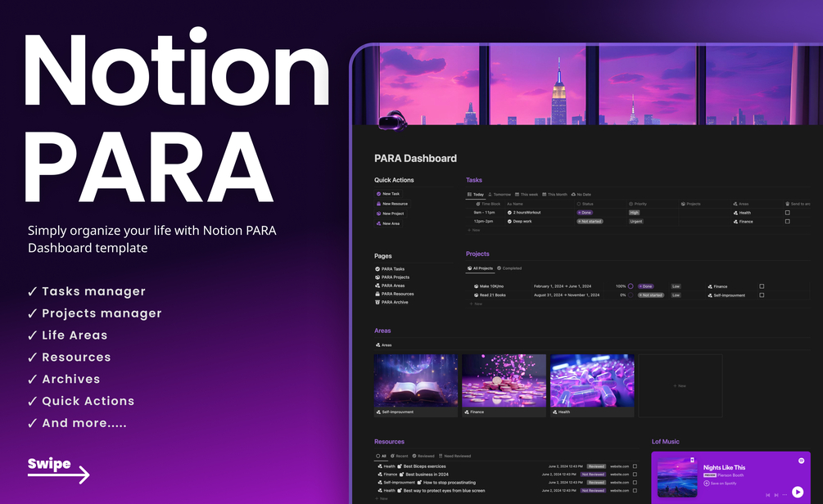Open the more options dots in Spotify widget

[x=785, y=495]
